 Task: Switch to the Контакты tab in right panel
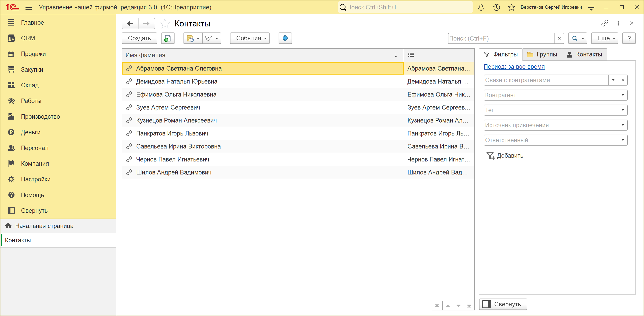tap(584, 55)
